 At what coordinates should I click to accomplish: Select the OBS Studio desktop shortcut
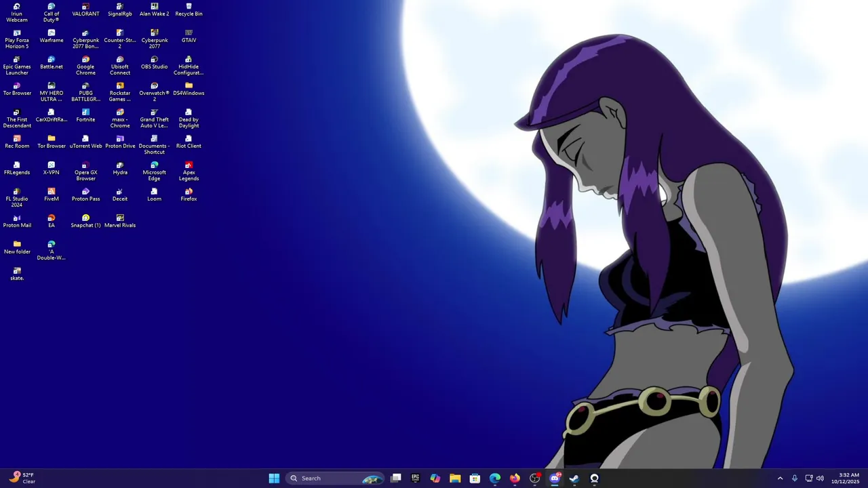(x=155, y=62)
